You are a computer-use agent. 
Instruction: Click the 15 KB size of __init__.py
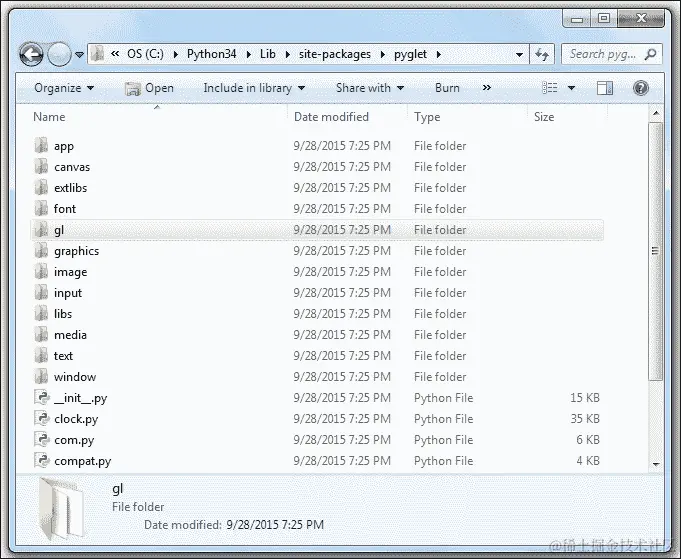tap(585, 397)
